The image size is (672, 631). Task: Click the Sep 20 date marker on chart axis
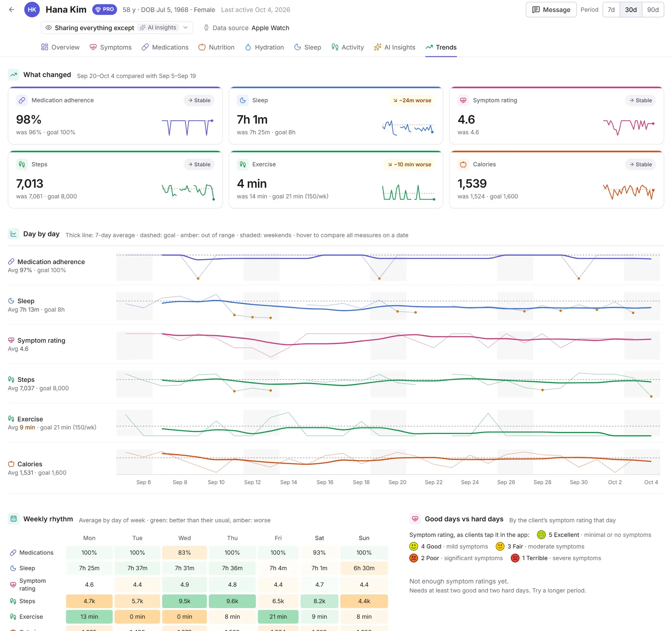[x=397, y=482]
